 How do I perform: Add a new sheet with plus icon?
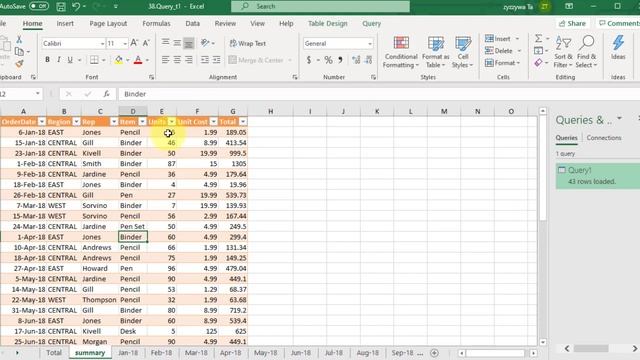coord(434,353)
